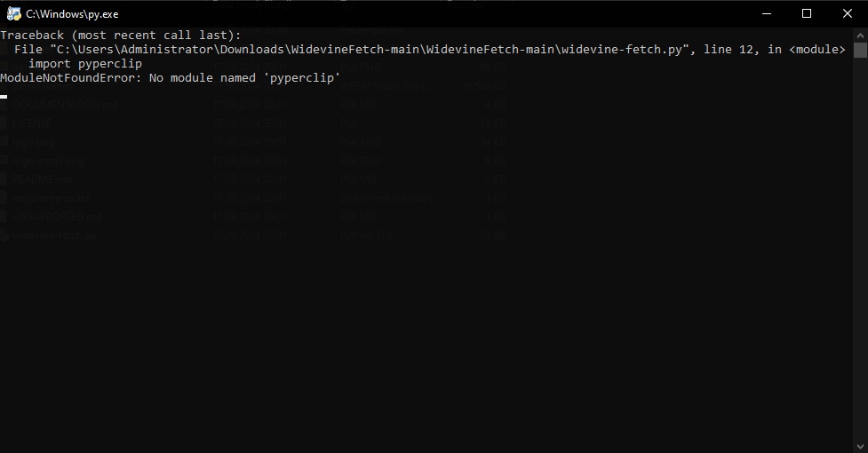The image size is (868, 453).
Task: Click the 'Traceback (most recent call last)' line
Action: [x=120, y=36]
